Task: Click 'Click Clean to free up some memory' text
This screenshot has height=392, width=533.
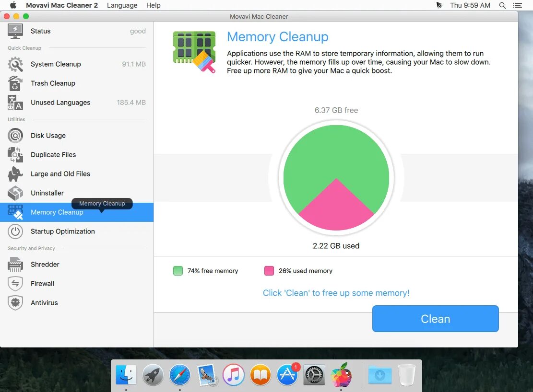Action: [x=336, y=293]
